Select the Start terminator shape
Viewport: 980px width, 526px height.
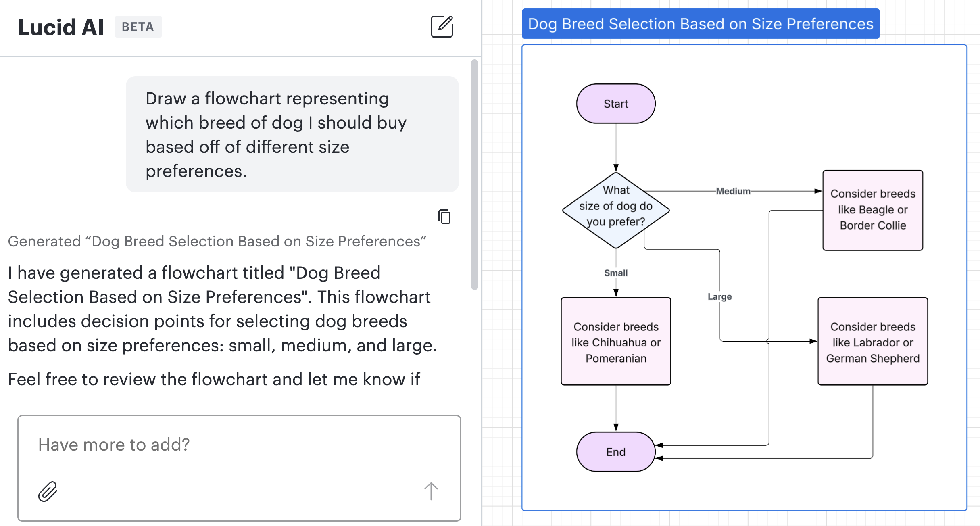pos(615,103)
